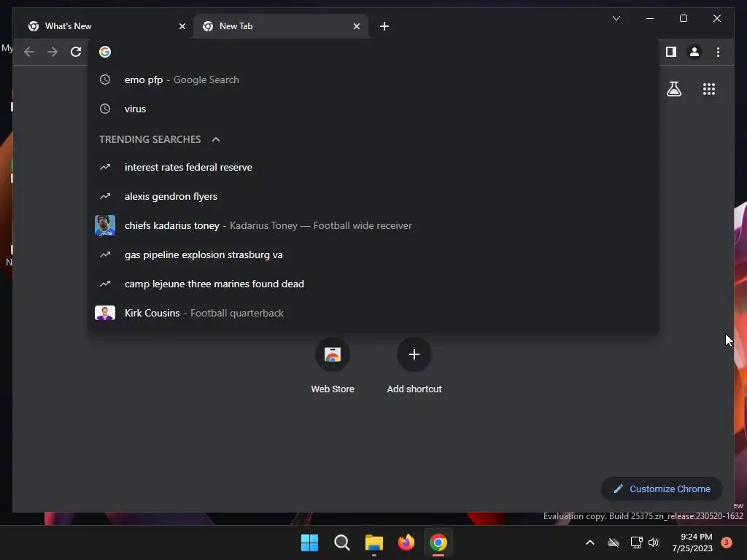Click the volume speaker tray icon
Screen dimensions: 747x560
pyautogui.click(x=654, y=542)
